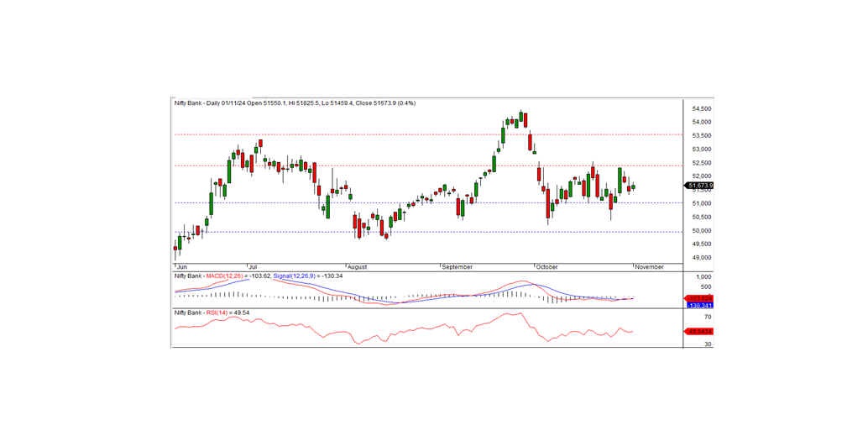The height and width of the screenshot is (441, 868).
Task: Click the 'Jun' month label
Action: 181,267
